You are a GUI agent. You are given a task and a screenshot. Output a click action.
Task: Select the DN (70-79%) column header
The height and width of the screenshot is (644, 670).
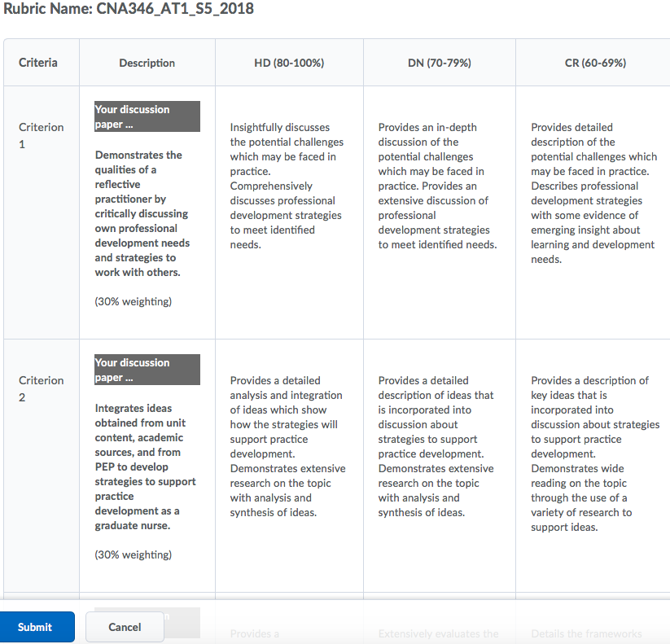[440, 63]
